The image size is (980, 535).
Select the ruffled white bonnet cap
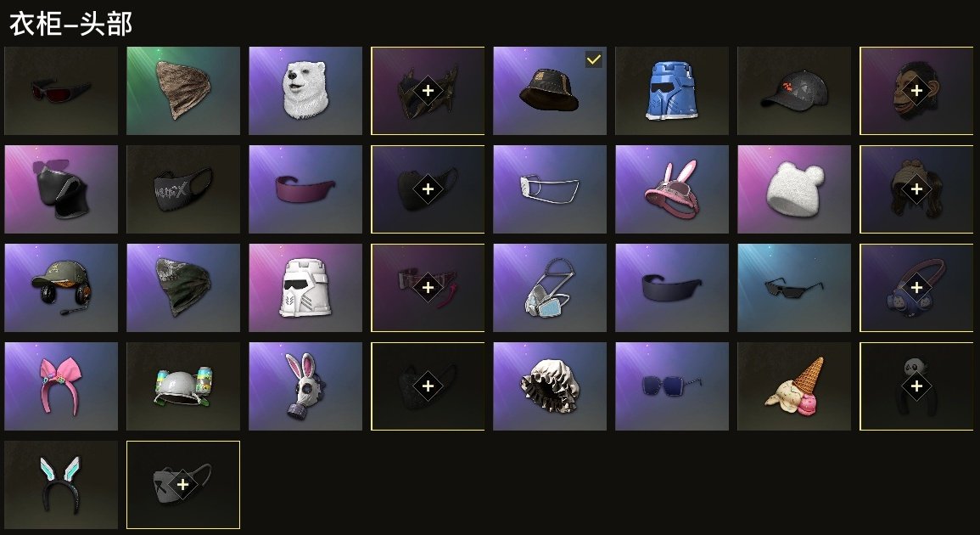tap(549, 386)
